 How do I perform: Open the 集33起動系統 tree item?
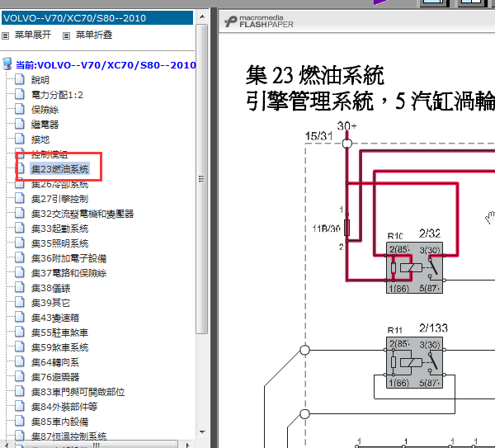[59, 229]
